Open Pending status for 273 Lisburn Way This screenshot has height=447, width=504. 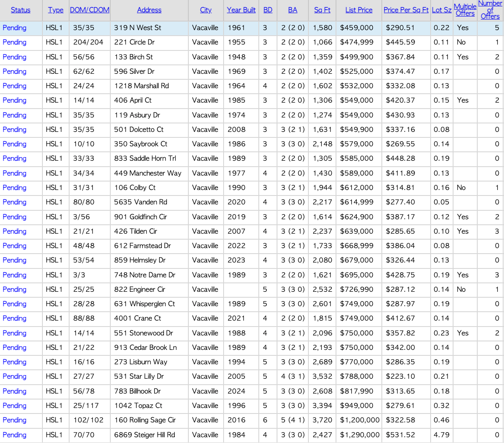[14, 362]
